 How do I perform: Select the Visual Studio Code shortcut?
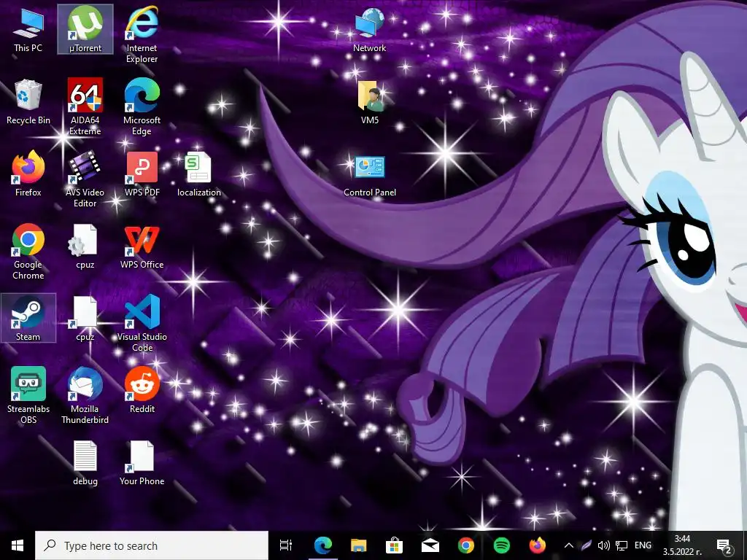pos(142,324)
